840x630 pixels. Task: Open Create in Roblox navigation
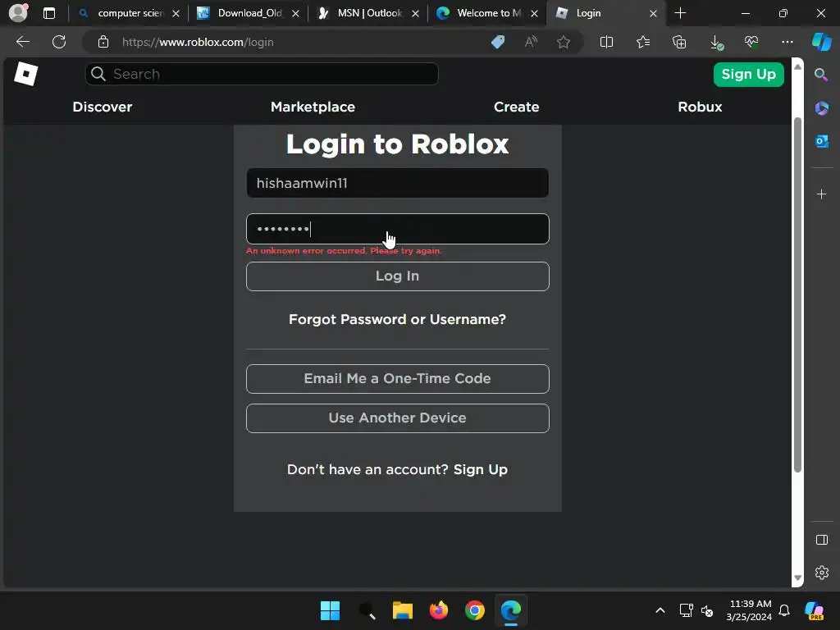(517, 107)
